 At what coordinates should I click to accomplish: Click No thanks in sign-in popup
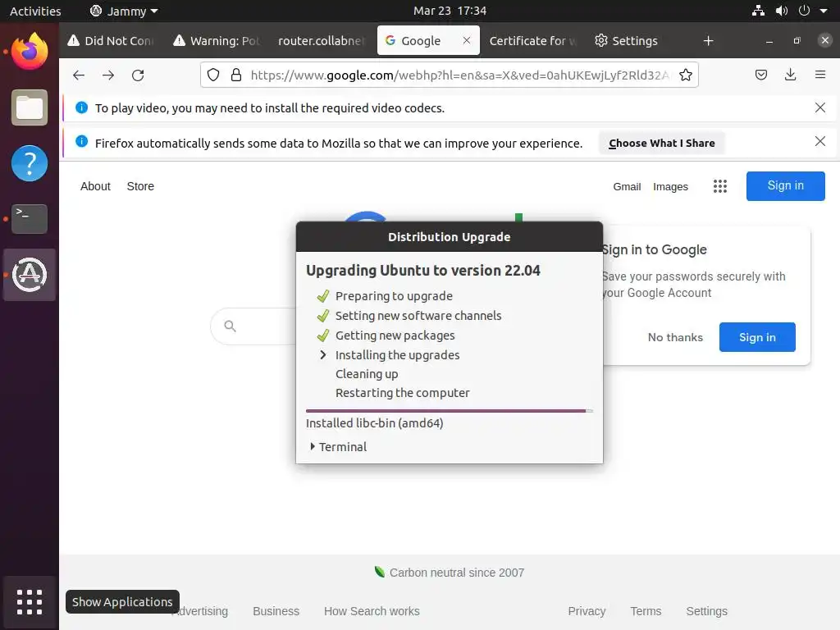[675, 337]
